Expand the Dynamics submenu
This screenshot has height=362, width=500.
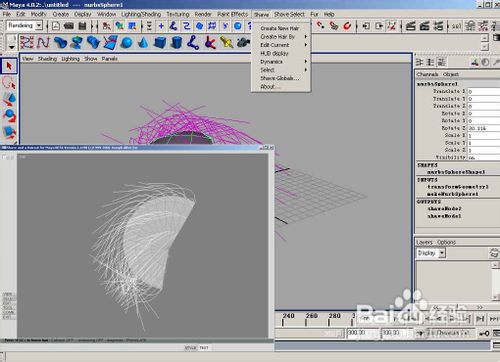click(281, 62)
